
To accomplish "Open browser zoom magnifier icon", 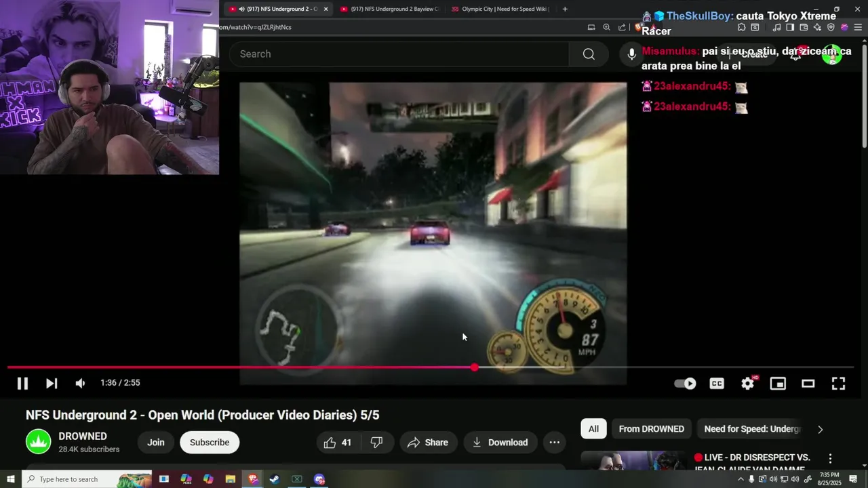I will 606,28.
